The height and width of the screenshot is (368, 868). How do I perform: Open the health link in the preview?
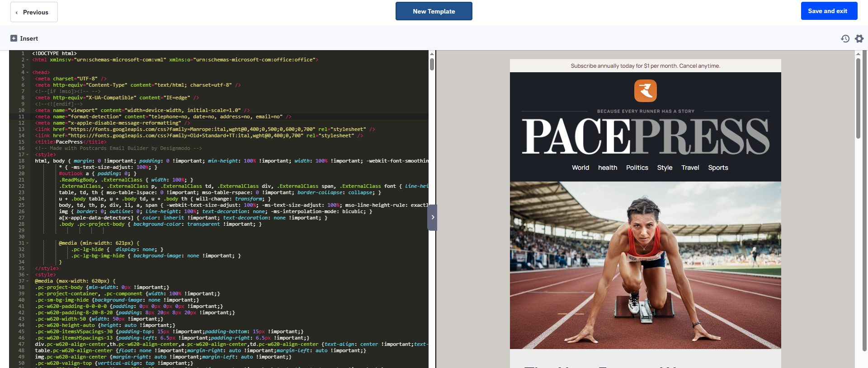tap(608, 168)
